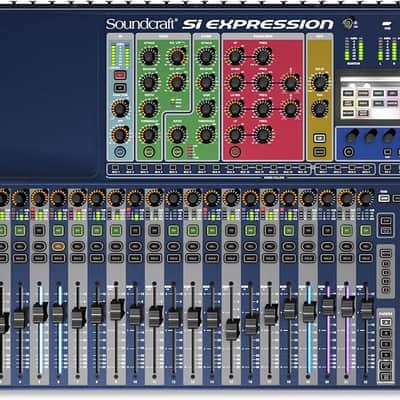Click cyan-lit fader on the amber SEL strip
This screenshot has width=400, height=400.
[58, 312]
